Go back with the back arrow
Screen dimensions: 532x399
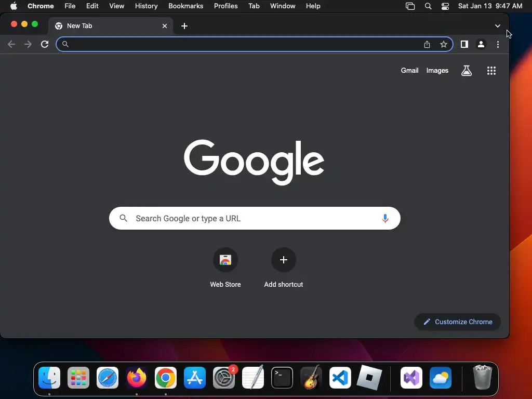coord(11,44)
